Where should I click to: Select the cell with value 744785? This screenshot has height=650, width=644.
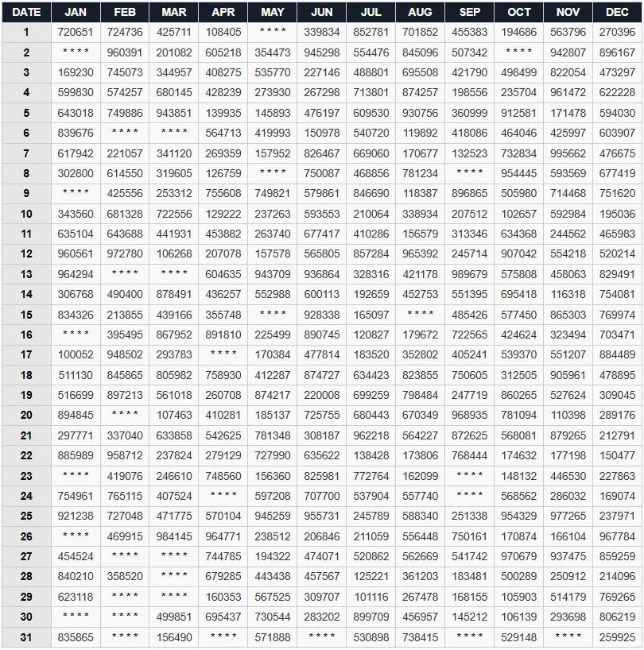tap(223, 557)
